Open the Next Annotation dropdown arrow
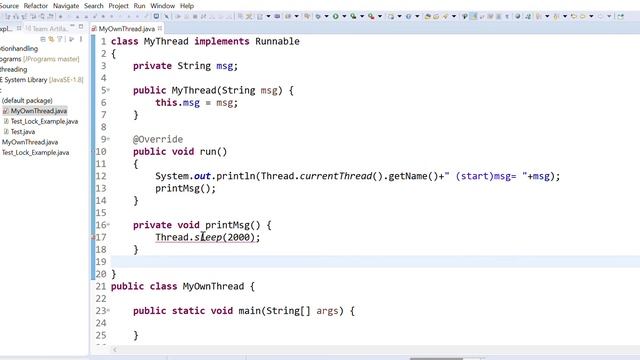The width and height of the screenshot is (640, 360). click(x=547, y=16)
